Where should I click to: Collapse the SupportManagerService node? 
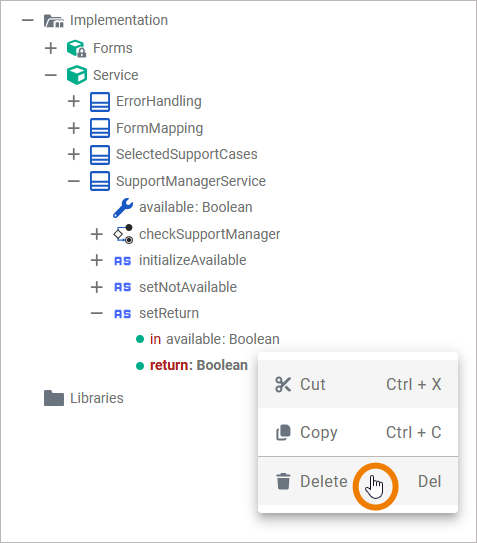coord(74,181)
